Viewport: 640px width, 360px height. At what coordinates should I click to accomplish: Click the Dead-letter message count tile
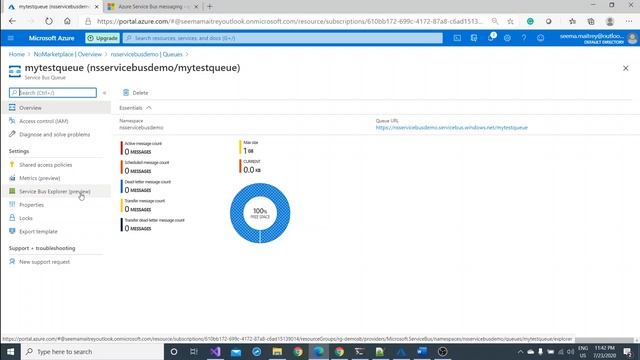[147, 187]
